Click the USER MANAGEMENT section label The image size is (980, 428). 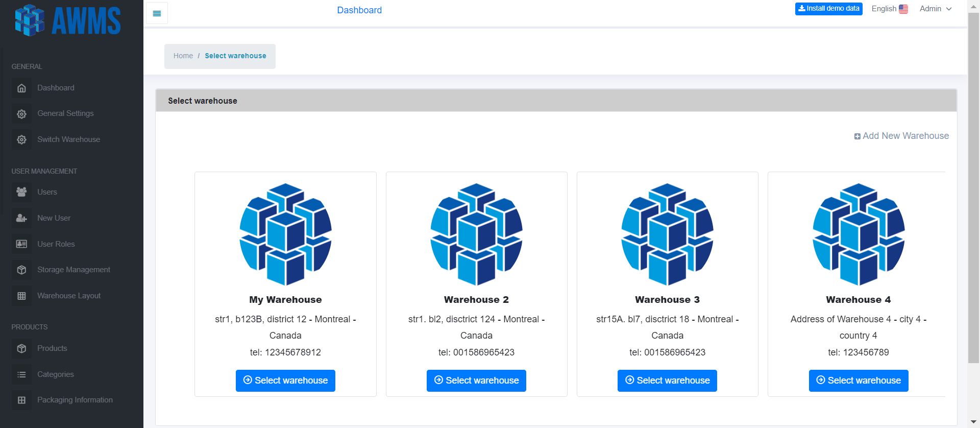tap(44, 171)
